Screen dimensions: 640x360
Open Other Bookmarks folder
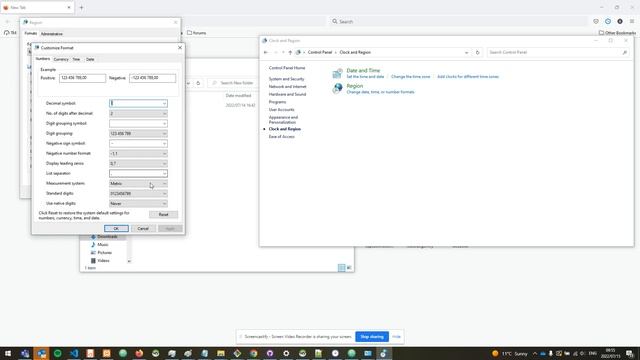point(617,33)
